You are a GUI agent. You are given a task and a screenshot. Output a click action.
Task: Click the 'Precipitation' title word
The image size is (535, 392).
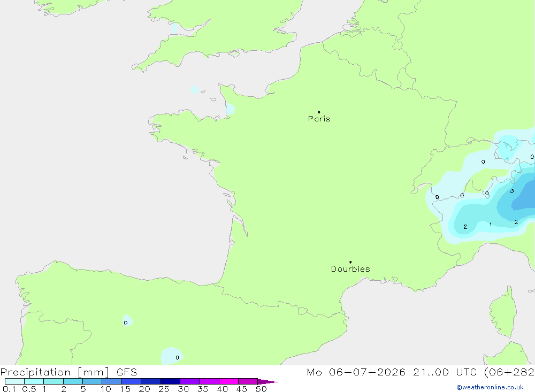(x=35, y=372)
